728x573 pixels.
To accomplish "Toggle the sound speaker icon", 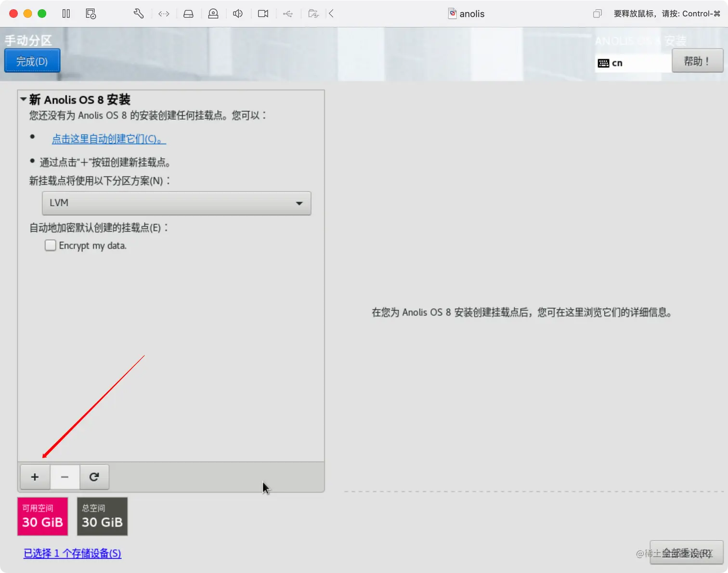I will 238,13.
